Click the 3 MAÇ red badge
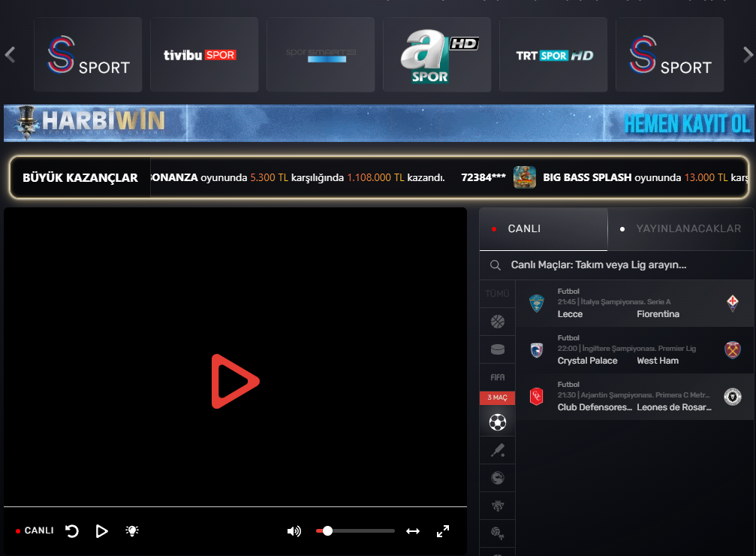This screenshot has width=756, height=556. 498,397
